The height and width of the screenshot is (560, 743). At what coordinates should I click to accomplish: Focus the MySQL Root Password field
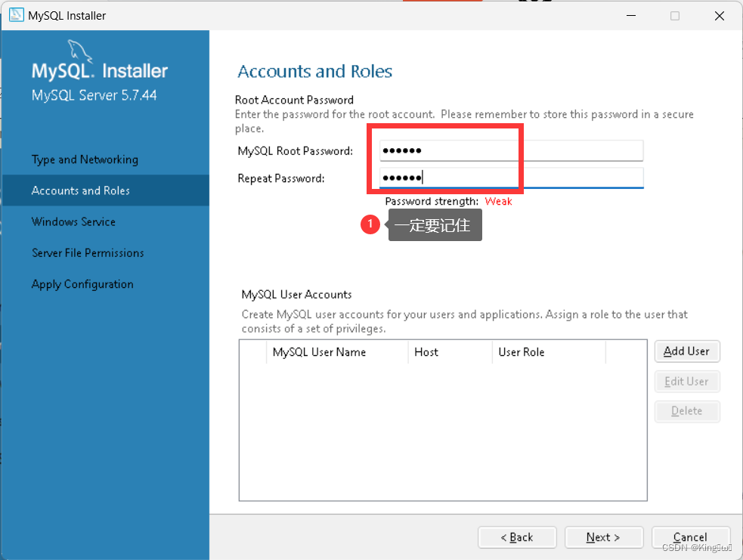(511, 150)
